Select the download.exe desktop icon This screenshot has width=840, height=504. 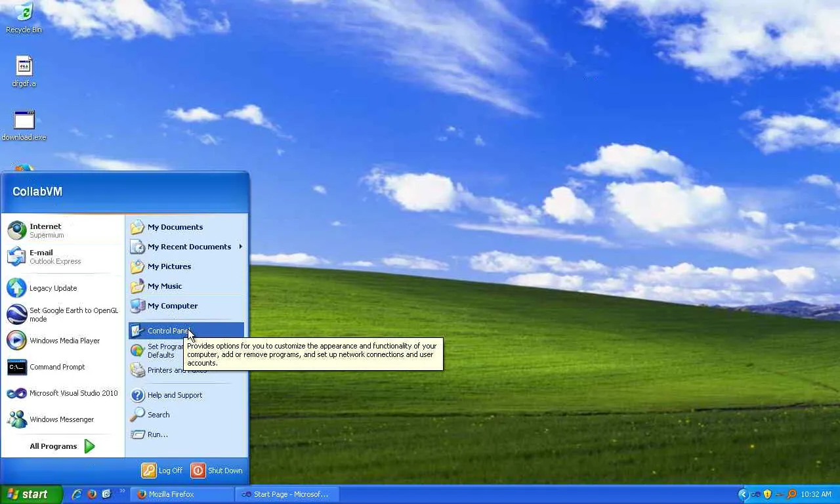(24, 125)
